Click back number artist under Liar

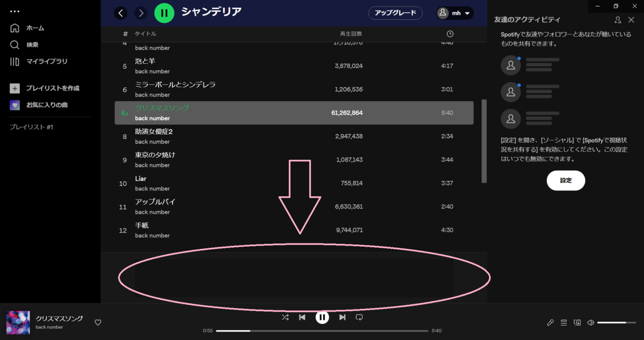(x=152, y=189)
